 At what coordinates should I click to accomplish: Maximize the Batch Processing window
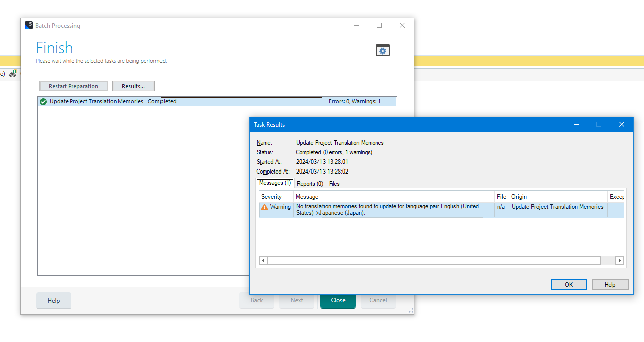(379, 25)
